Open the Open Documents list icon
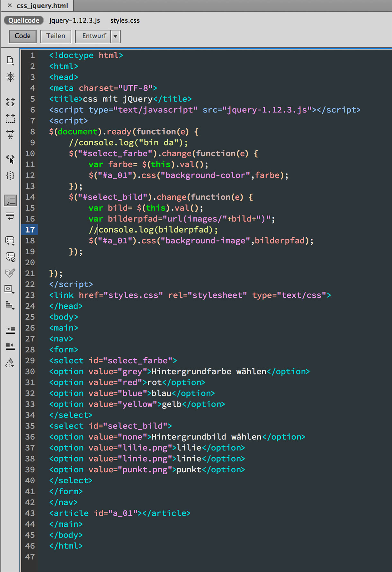 coord(10,60)
